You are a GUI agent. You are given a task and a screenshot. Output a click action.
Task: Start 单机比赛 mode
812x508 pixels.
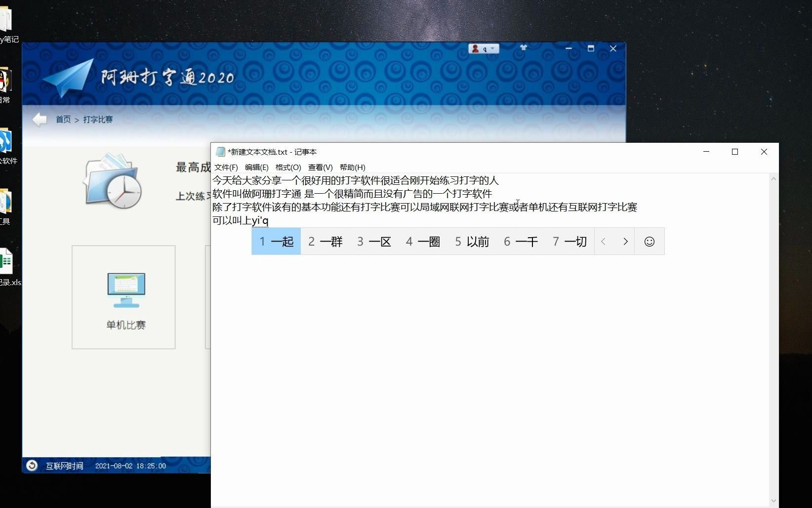coord(123,297)
